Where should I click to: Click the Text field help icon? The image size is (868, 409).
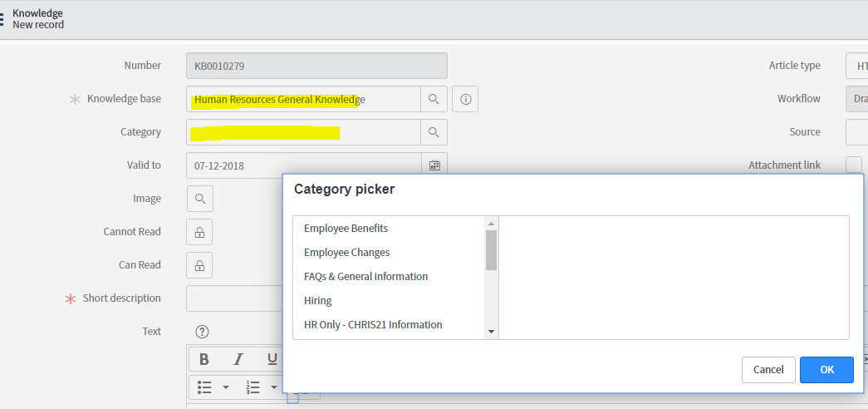point(202,332)
